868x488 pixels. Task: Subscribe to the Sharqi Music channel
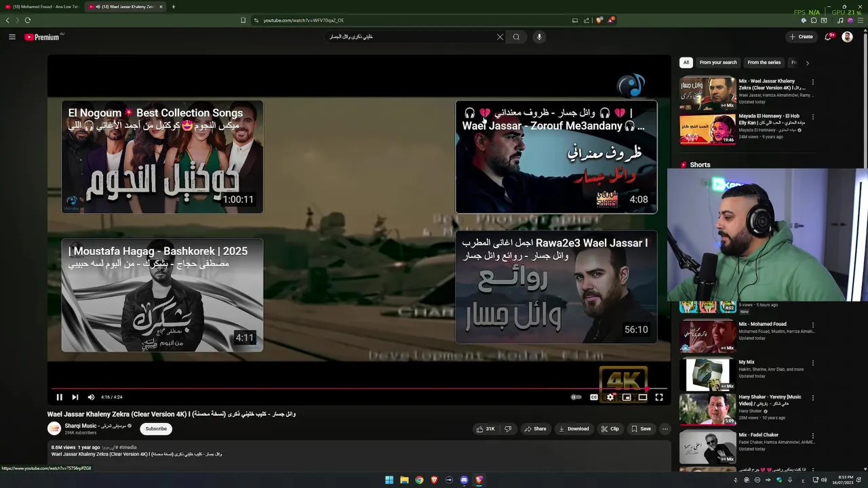point(156,428)
